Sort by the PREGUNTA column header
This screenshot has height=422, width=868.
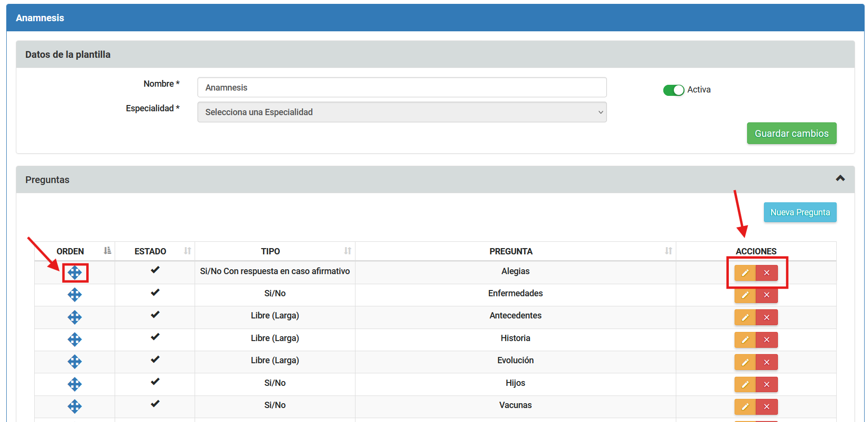(x=511, y=251)
